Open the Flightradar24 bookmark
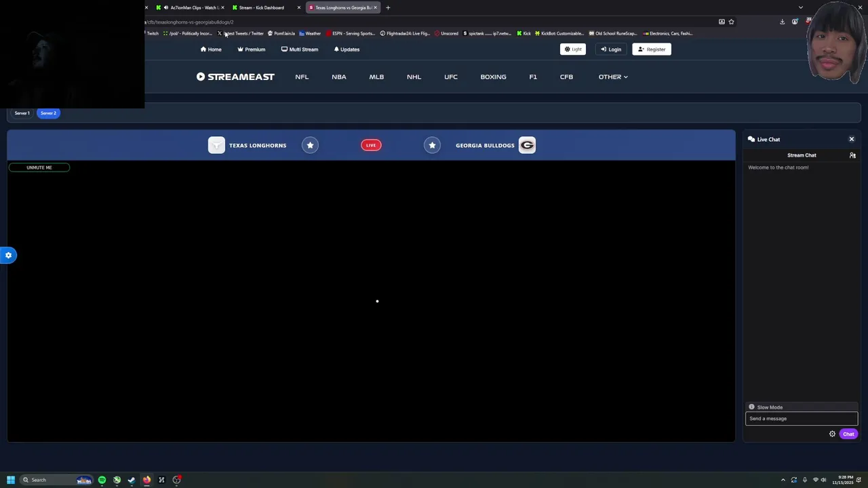Screen dimensions: 868x488 pos(405,33)
